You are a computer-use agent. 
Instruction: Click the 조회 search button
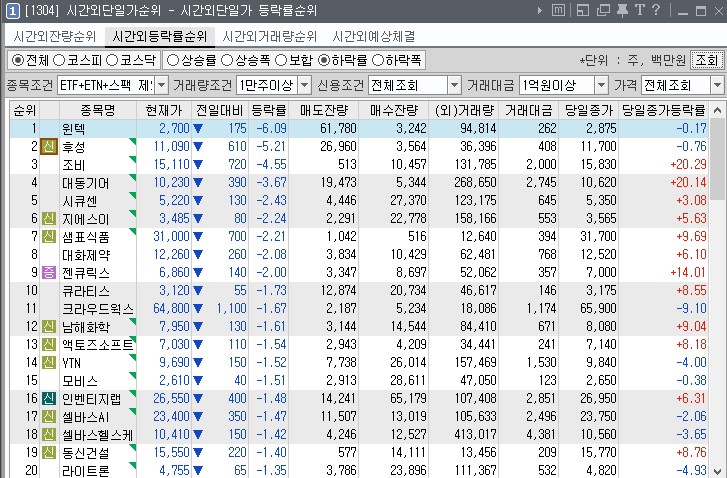(707, 60)
